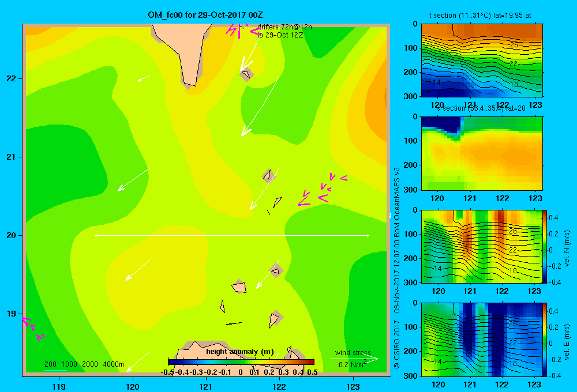This screenshot has height=392, width=577.
Task: Click the '0.4' tick on vel. N scale
Action: (x=554, y=218)
